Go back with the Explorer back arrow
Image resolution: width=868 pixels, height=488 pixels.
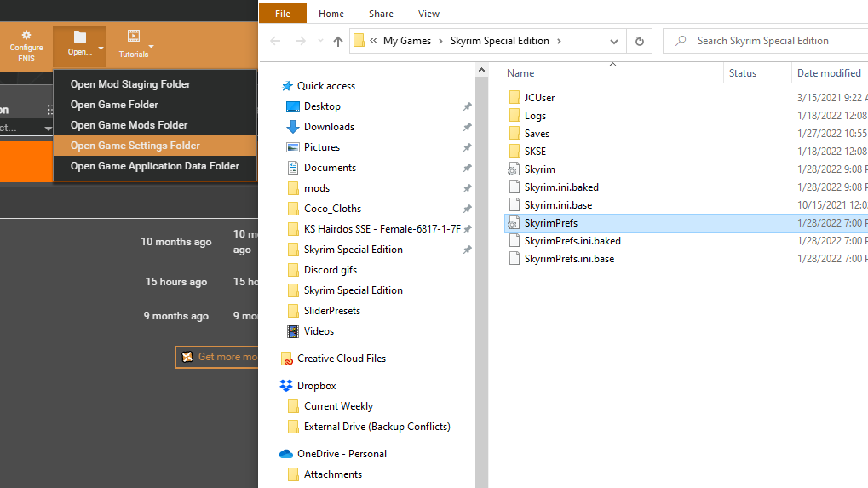pos(275,41)
